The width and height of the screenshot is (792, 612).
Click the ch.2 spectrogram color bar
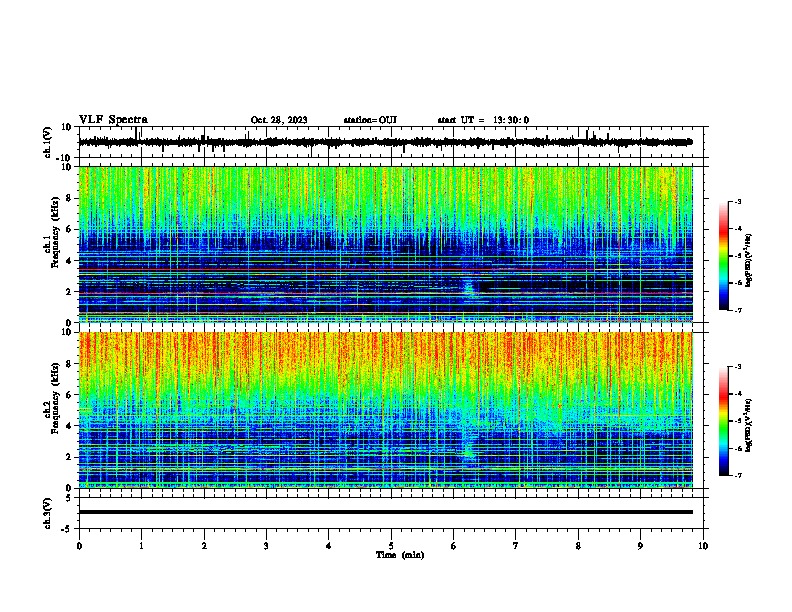pyautogui.click(x=723, y=421)
